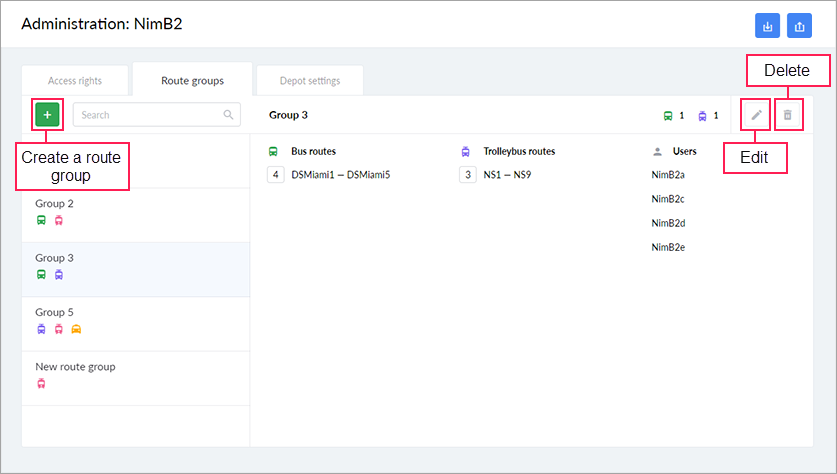Screen dimensions: 837x474
Task: Select the Route groups tab
Action: [x=192, y=81]
